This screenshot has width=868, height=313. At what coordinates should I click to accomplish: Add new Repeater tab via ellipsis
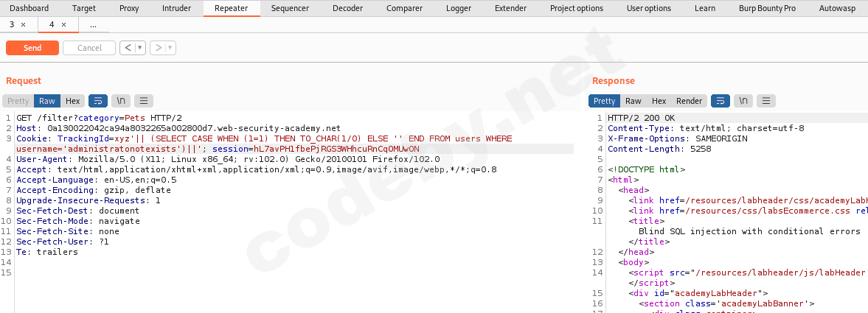(93, 26)
